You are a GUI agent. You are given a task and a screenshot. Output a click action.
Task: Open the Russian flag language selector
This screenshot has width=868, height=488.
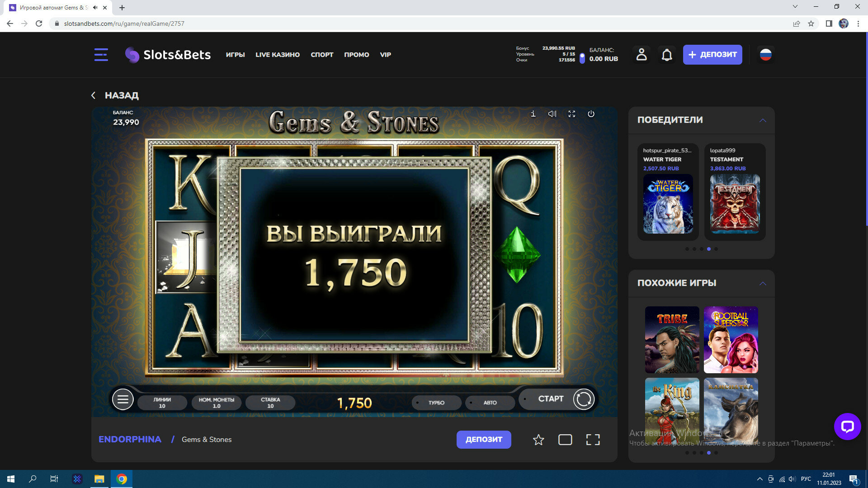pyautogui.click(x=765, y=55)
